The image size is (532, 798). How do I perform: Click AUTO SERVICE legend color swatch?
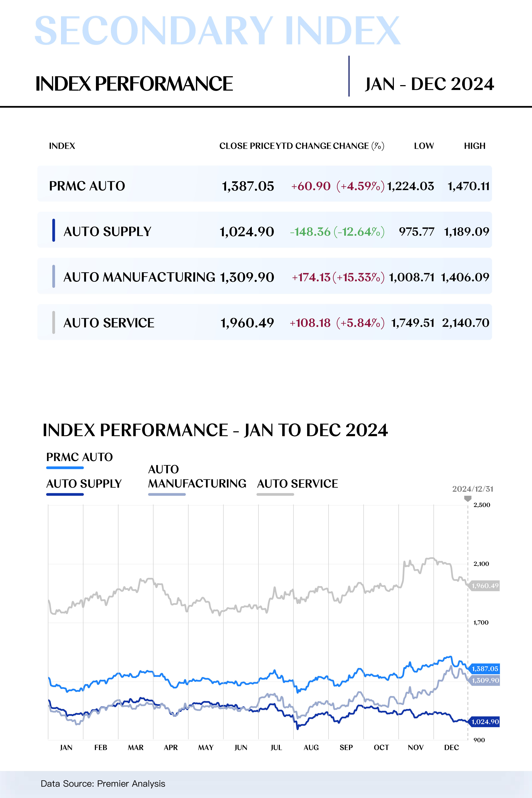tap(275, 494)
